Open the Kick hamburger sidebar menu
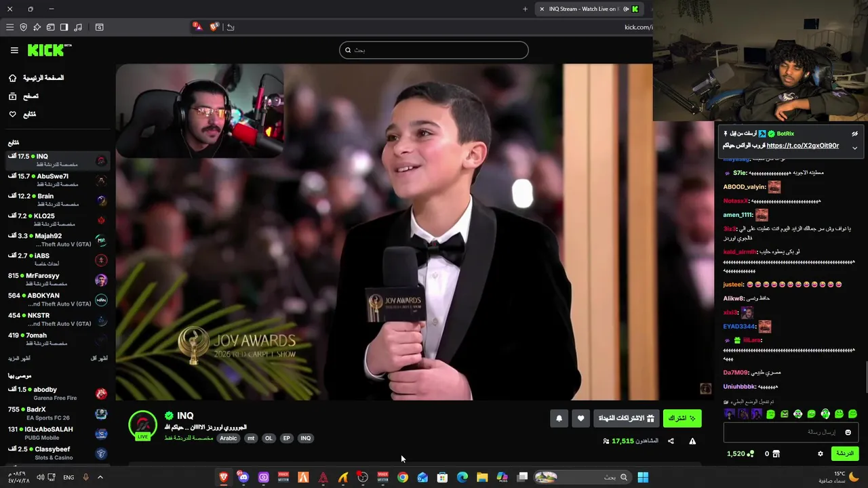Image resolution: width=868 pixels, height=488 pixels. click(14, 50)
